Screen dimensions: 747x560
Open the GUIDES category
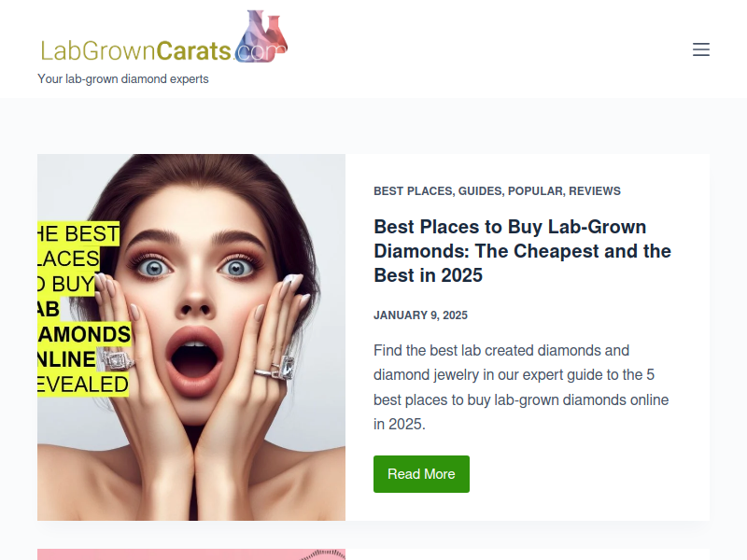[x=480, y=191]
